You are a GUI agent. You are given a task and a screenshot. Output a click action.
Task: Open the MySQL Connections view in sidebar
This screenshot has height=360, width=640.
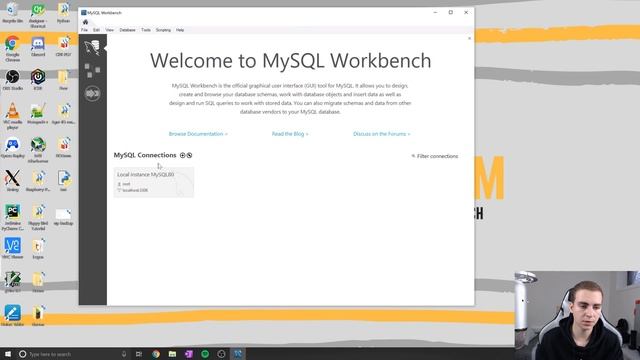[93, 47]
